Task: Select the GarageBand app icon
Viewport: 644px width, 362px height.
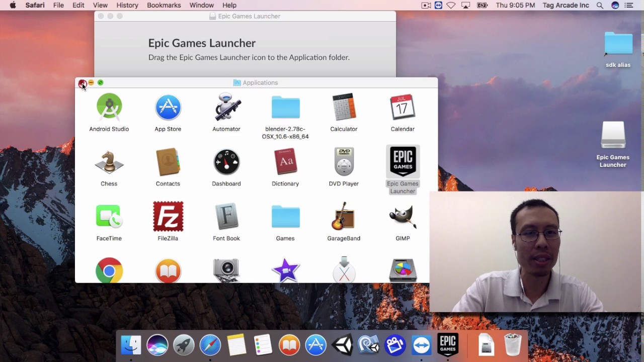Action: pyautogui.click(x=344, y=217)
